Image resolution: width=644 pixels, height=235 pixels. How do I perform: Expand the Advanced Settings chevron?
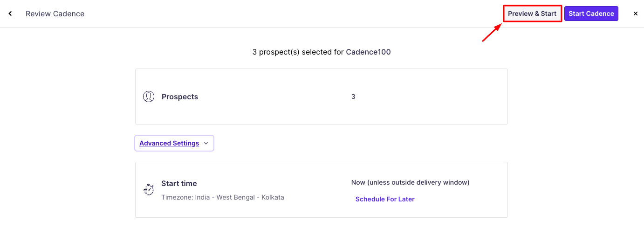pyautogui.click(x=206, y=143)
